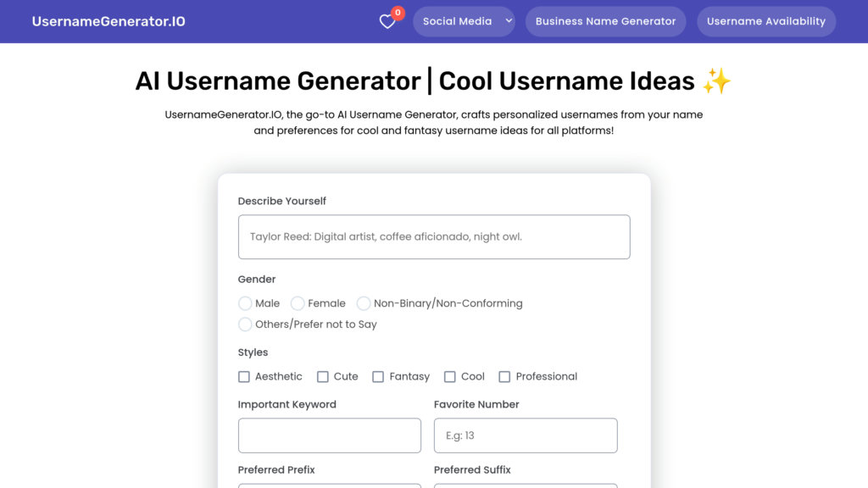868x488 pixels.
Task: Click the Preferred Suffix input
Action: (525, 486)
